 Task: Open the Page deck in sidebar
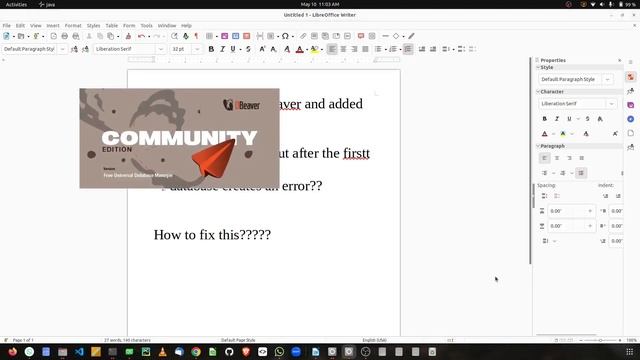tap(631, 133)
